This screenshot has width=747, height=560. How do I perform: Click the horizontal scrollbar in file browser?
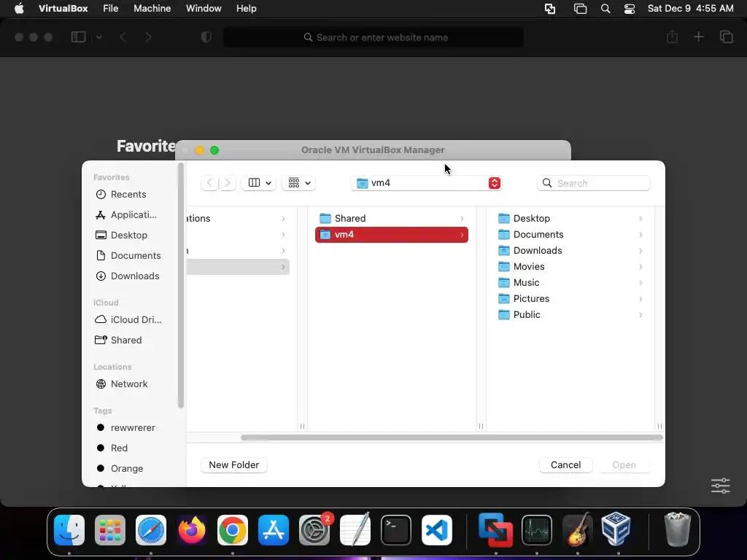452,437
